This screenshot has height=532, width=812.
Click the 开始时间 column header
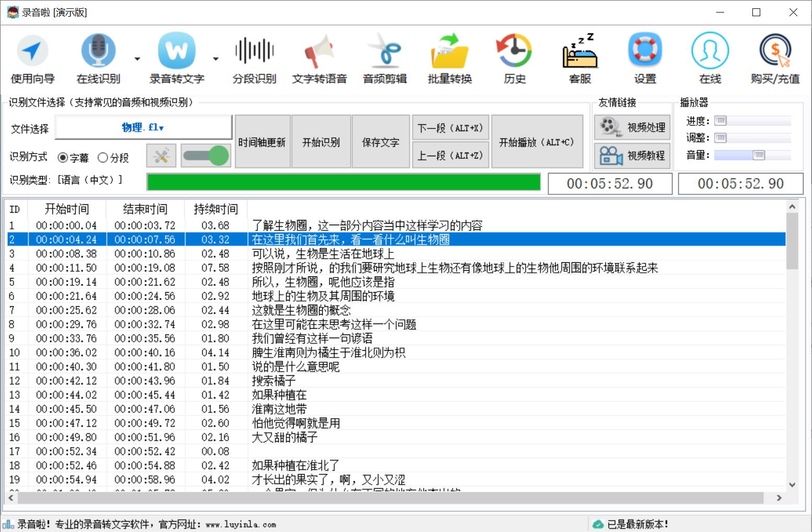click(x=67, y=209)
